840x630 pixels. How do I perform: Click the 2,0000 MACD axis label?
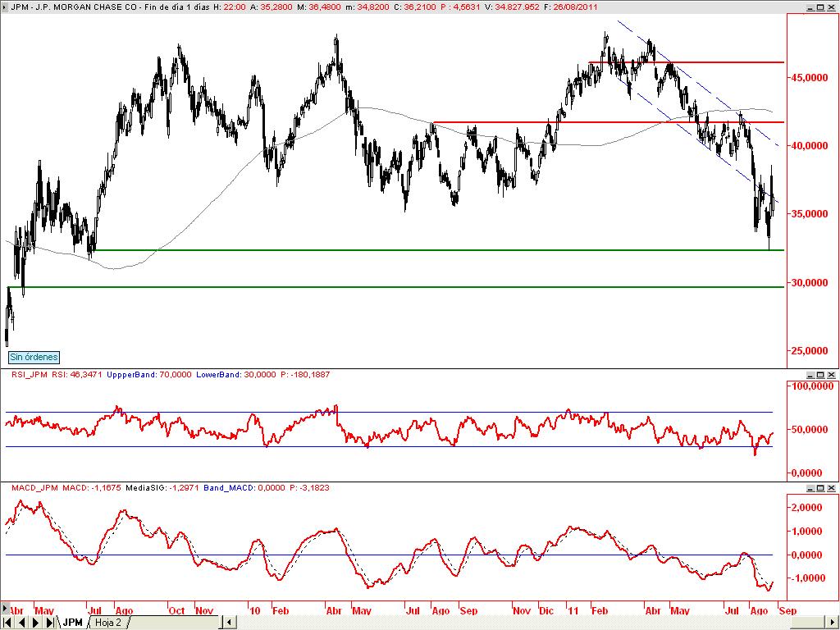click(x=807, y=508)
